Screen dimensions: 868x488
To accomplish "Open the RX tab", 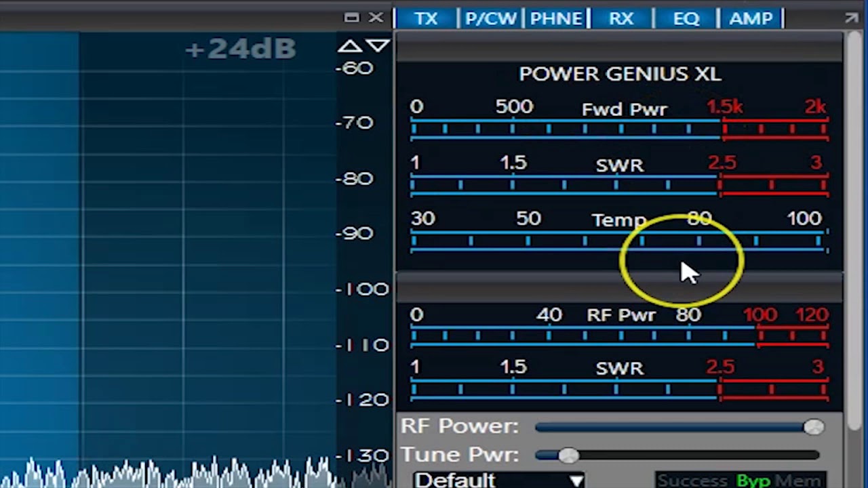I will (x=621, y=18).
